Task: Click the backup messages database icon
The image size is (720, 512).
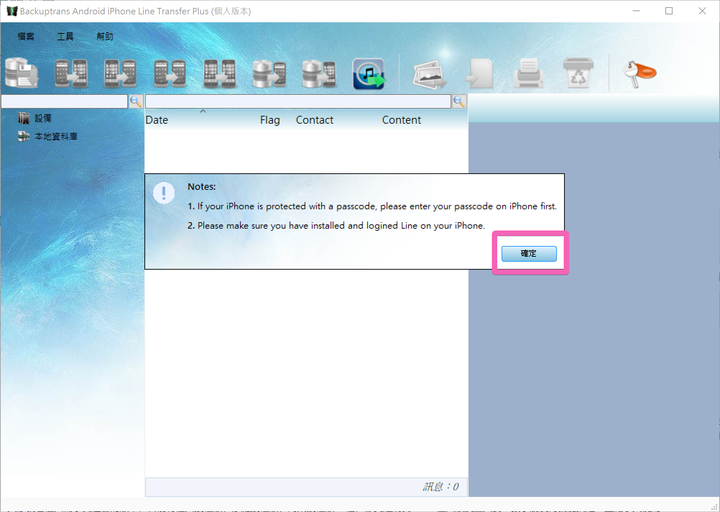Action: coord(22,73)
